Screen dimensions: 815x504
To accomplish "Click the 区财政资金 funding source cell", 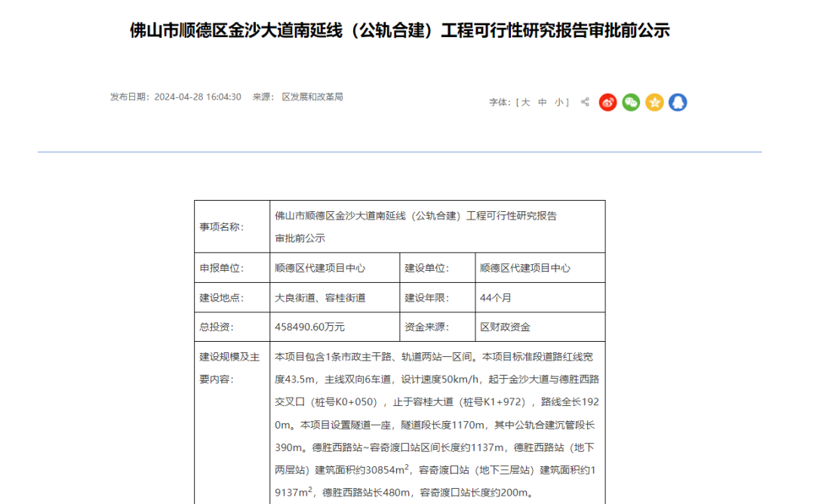I will tap(506, 327).
